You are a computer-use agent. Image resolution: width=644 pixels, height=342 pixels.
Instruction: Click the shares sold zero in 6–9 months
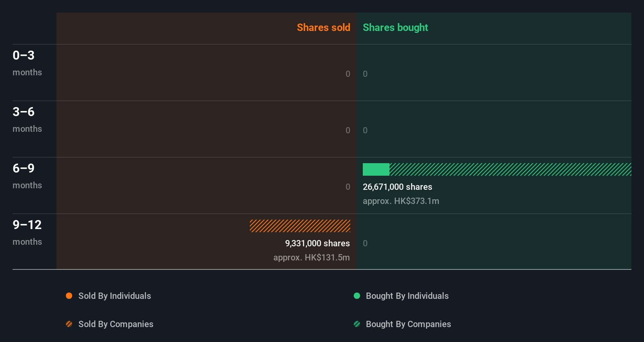(348, 187)
